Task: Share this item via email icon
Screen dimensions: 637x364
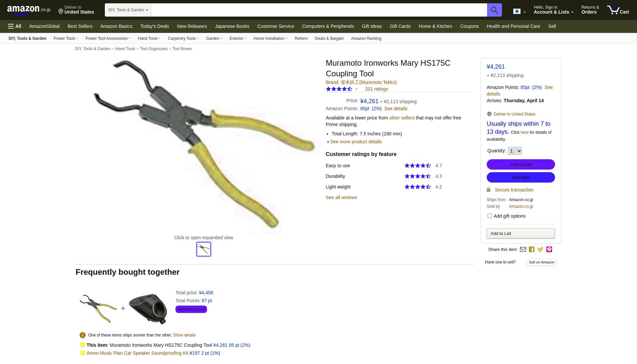Action: click(x=523, y=250)
